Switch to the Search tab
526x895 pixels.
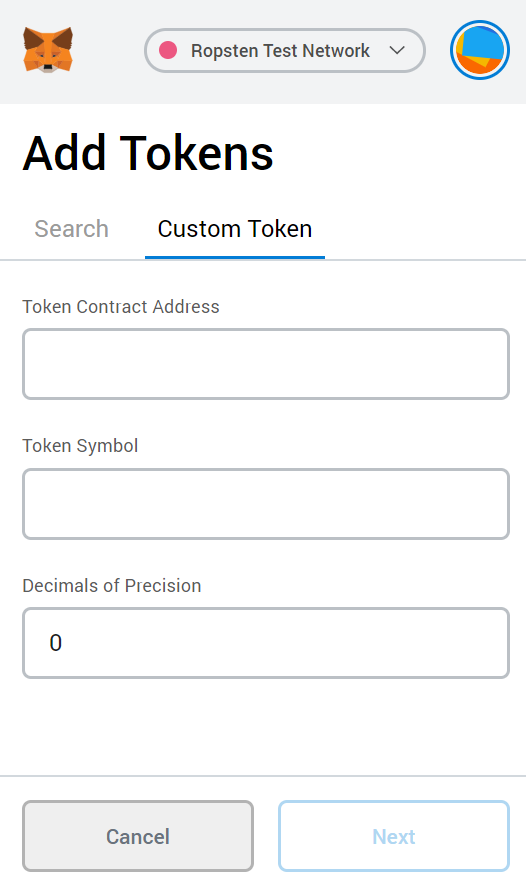pyautogui.click(x=71, y=229)
